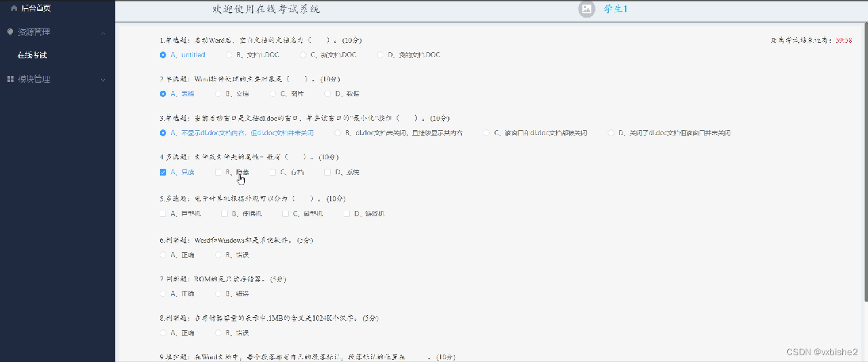Click the 模块管理 grid icon

(10, 79)
